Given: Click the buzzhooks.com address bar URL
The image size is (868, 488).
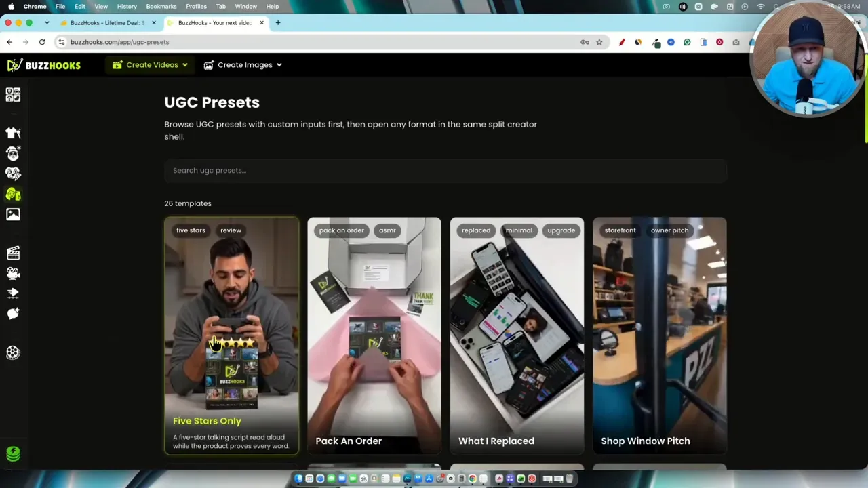Looking at the screenshot, I should coord(120,42).
